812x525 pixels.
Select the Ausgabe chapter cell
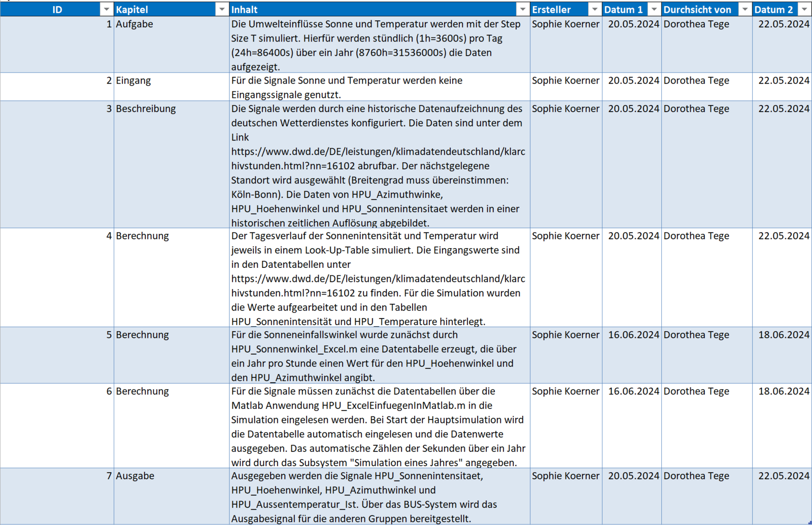pyautogui.click(x=135, y=476)
